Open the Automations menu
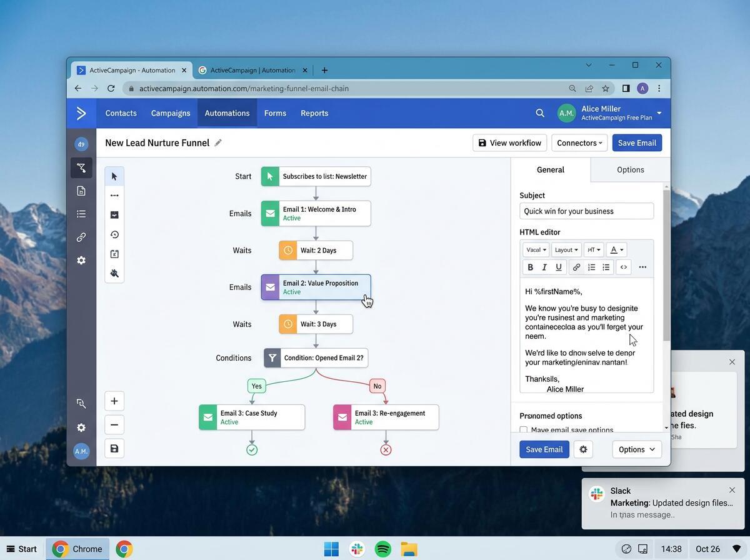 pos(227,113)
